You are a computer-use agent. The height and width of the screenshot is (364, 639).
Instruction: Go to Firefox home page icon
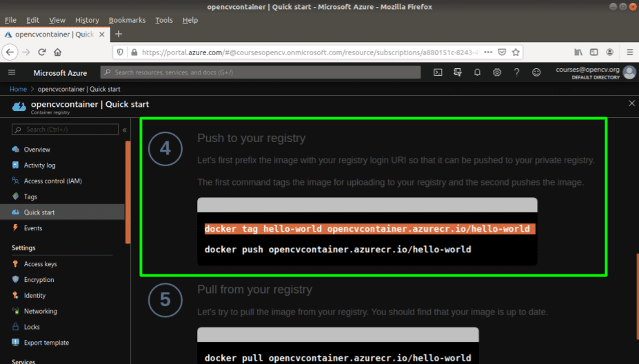57,52
